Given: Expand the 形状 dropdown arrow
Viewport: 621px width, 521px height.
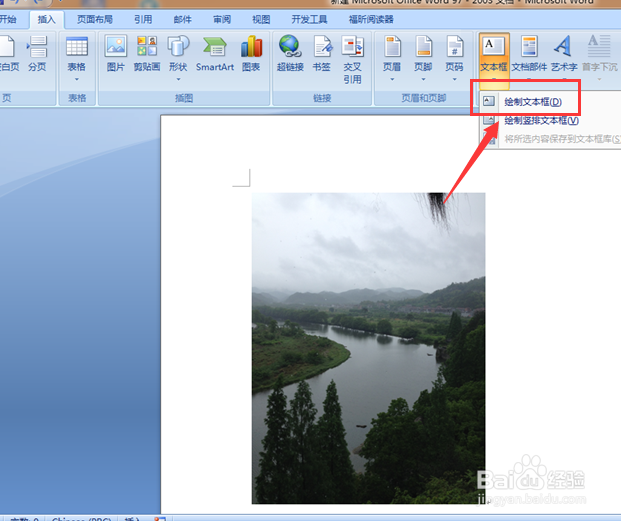Looking at the screenshot, I should click(178, 79).
